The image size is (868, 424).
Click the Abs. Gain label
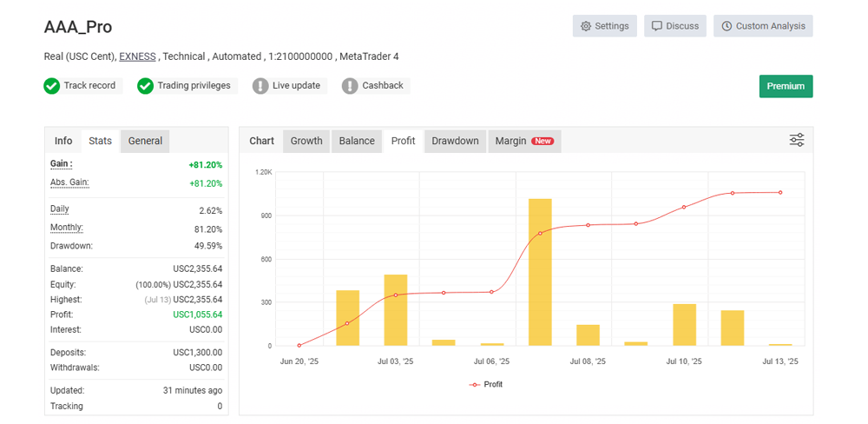click(x=69, y=182)
